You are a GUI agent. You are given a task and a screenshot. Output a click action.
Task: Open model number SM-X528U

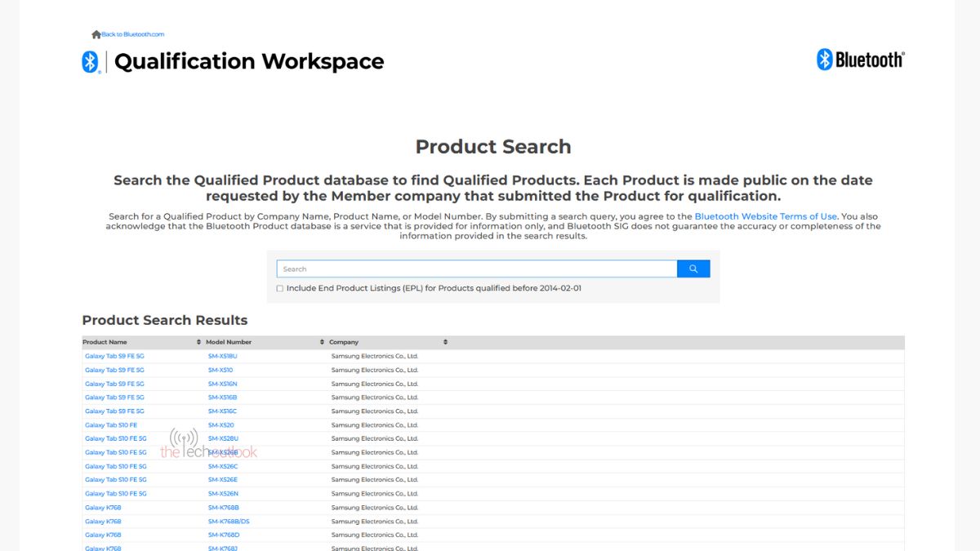point(223,438)
